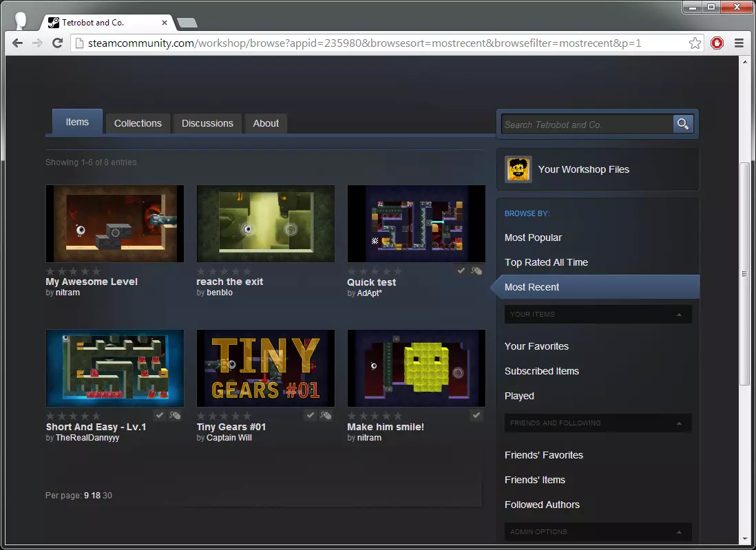
Task: Click the user avatar beside Your Workshop Files
Action: 518,169
